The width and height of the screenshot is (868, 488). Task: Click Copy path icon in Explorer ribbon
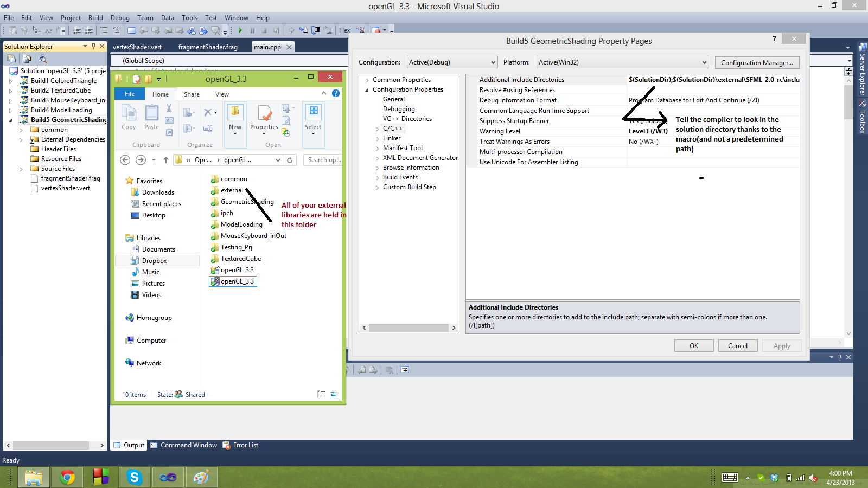tap(169, 120)
